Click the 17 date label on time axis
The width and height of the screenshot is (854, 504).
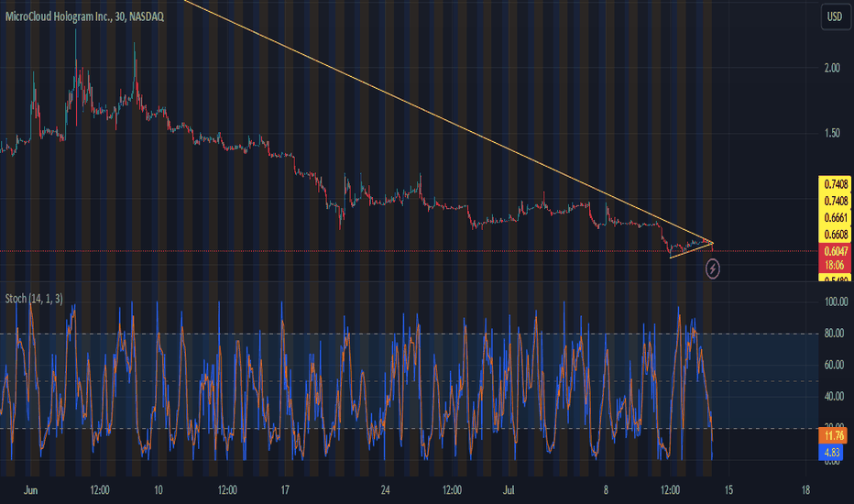tap(285, 490)
